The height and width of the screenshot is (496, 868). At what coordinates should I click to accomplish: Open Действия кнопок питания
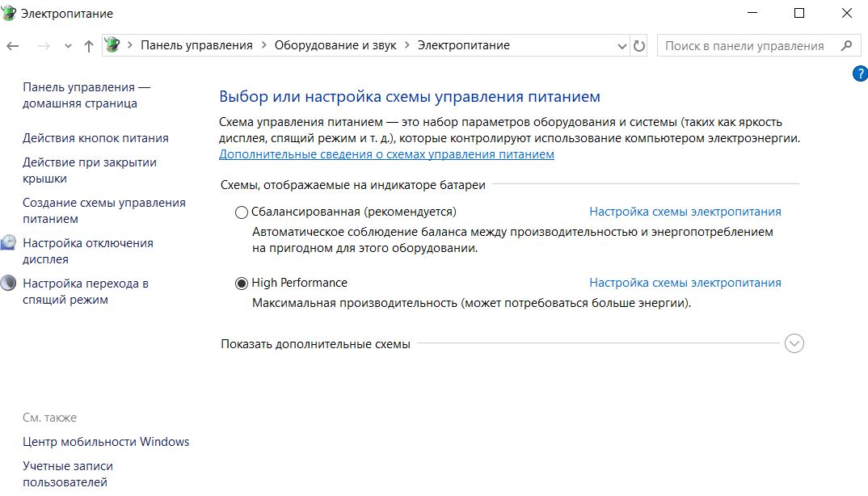[x=95, y=138]
